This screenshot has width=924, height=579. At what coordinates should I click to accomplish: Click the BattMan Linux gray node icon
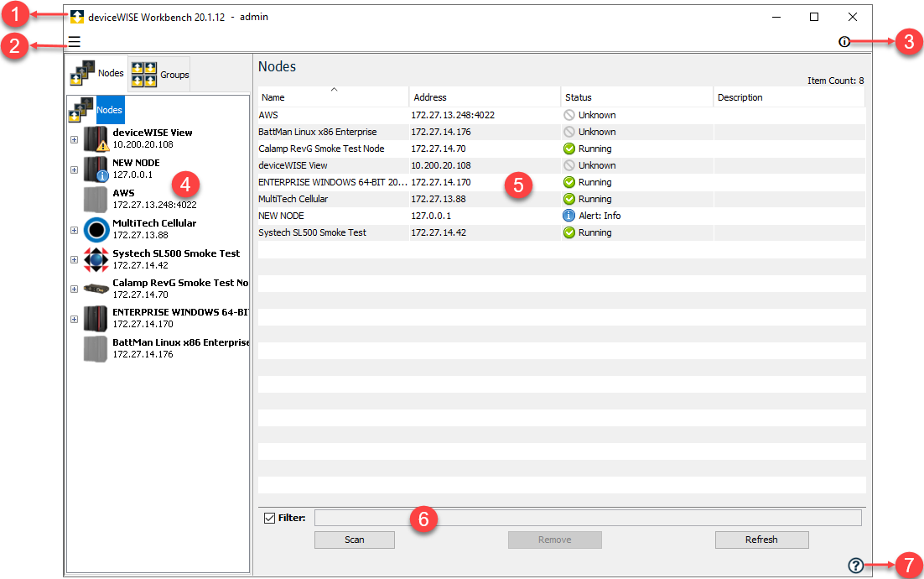pyautogui.click(x=96, y=348)
